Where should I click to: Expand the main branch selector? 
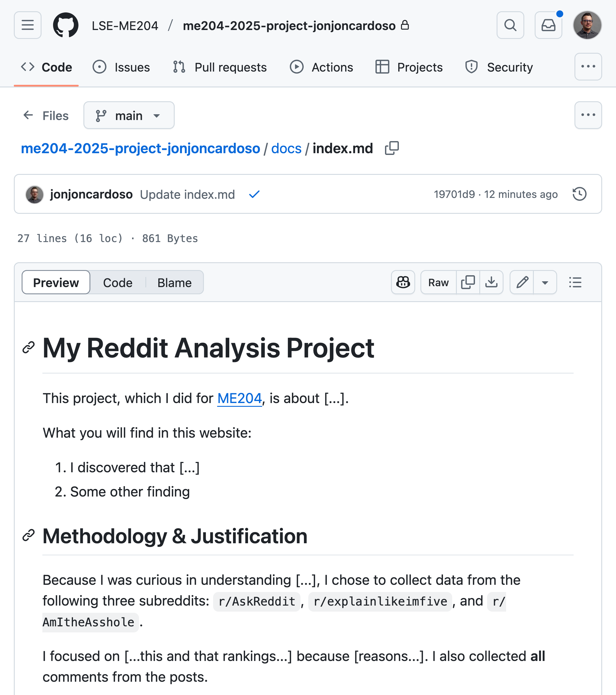coord(129,115)
